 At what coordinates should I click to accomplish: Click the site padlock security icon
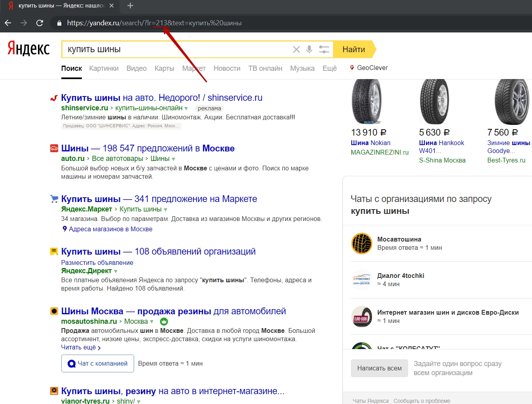pos(59,23)
